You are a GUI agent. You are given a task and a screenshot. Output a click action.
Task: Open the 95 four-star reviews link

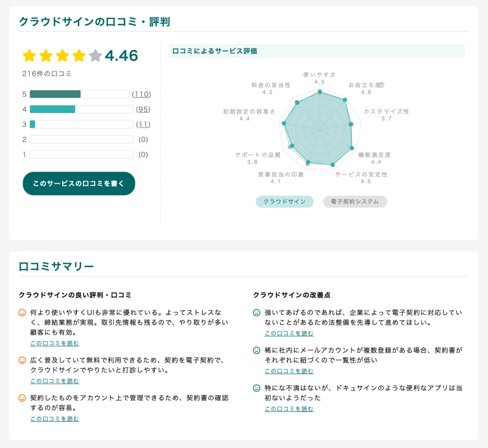tap(143, 109)
